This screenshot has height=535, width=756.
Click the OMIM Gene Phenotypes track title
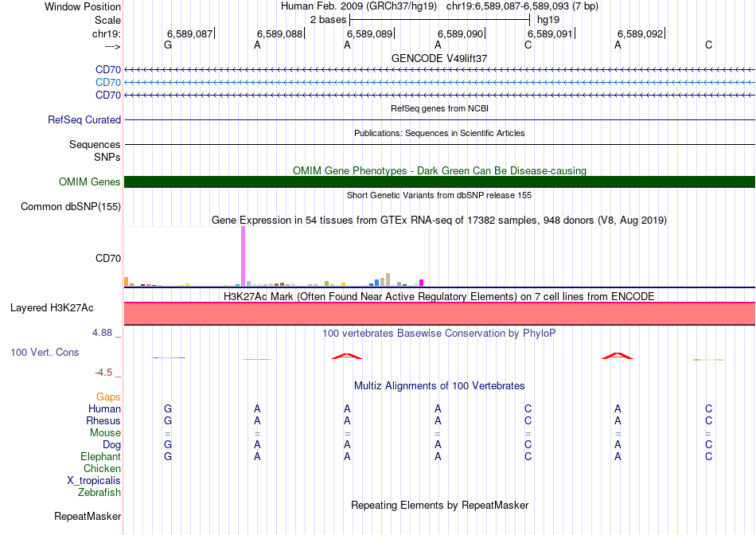click(439, 171)
